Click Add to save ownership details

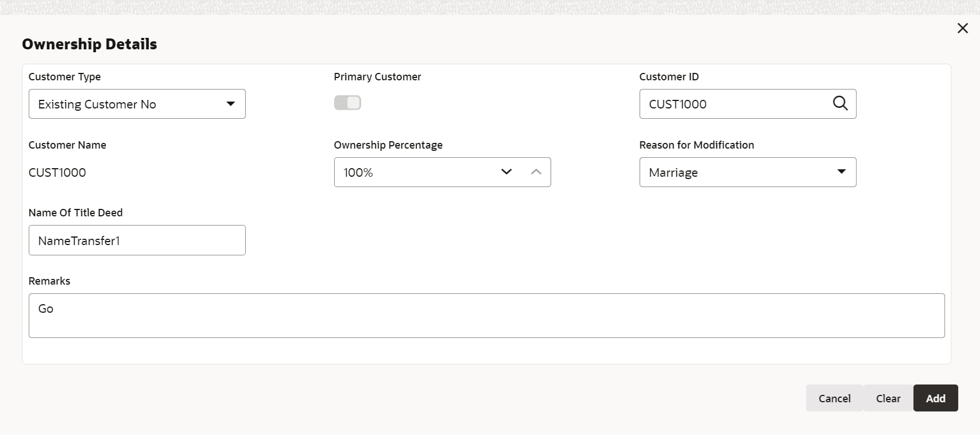pyautogui.click(x=935, y=398)
